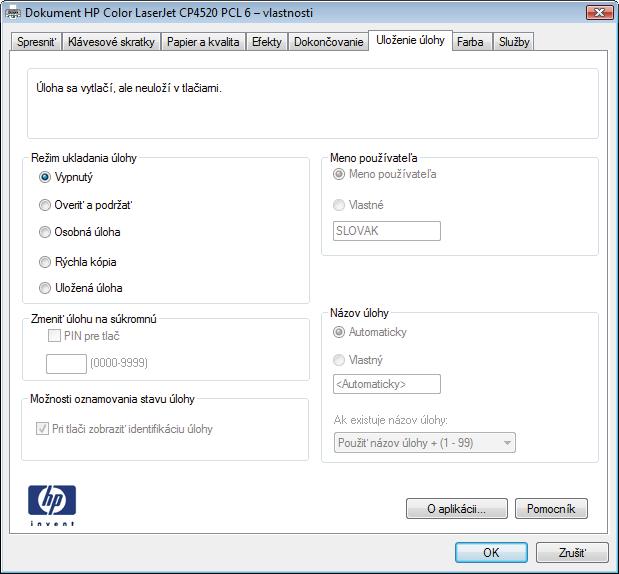Screen dimensions: 619x574
Task: Select Meno používateľa radio option
Action: 339,174
